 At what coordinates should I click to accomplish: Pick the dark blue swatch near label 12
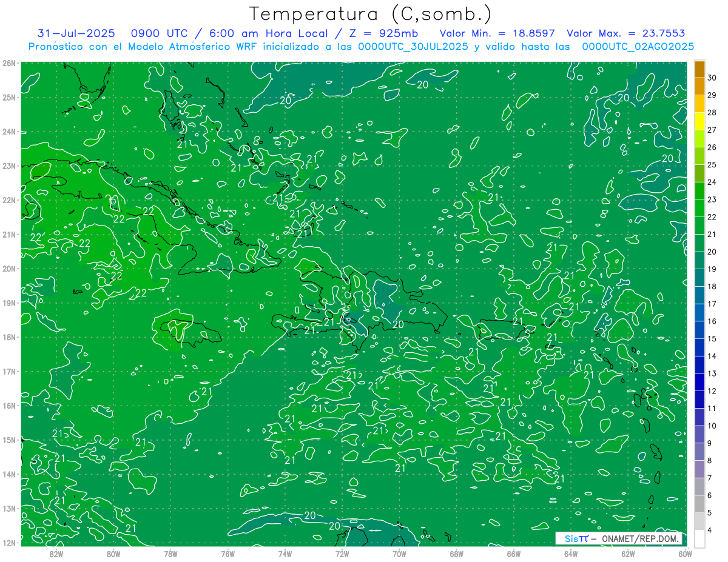(699, 382)
